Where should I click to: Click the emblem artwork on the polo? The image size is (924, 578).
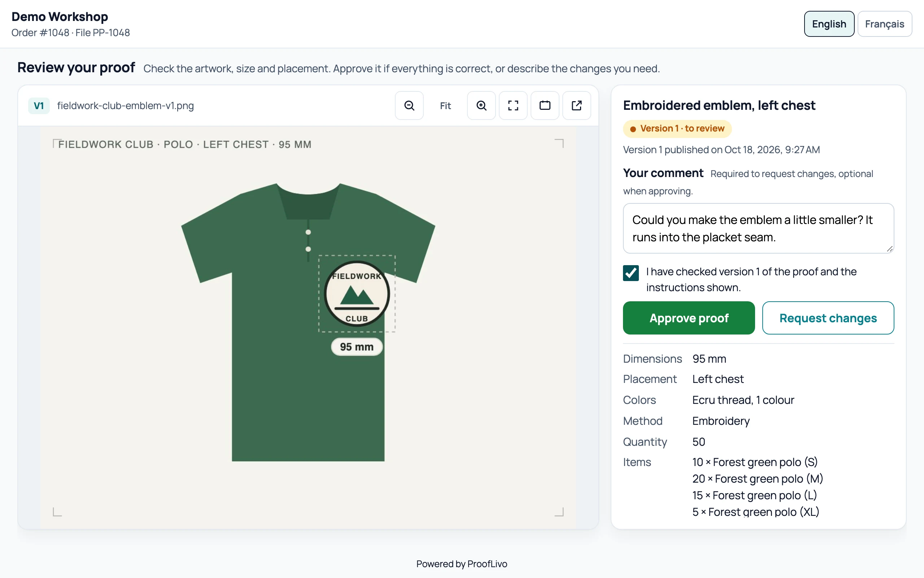click(357, 294)
